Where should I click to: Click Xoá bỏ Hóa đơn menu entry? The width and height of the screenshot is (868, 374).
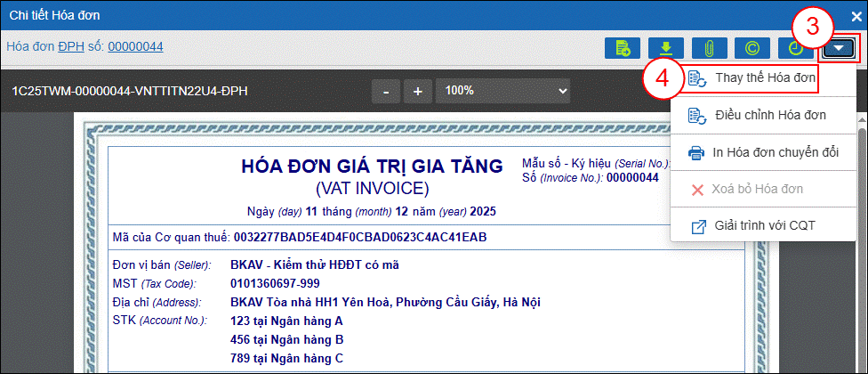point(758,189)
